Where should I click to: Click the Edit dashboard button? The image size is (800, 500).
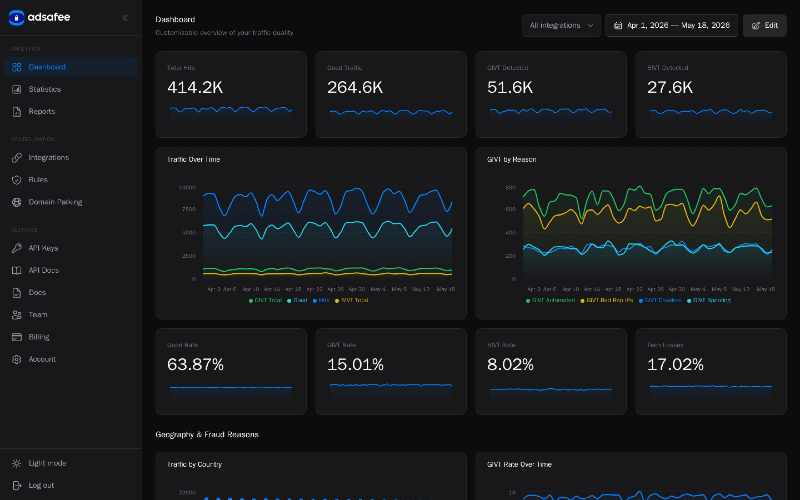(x=765, y=26)
